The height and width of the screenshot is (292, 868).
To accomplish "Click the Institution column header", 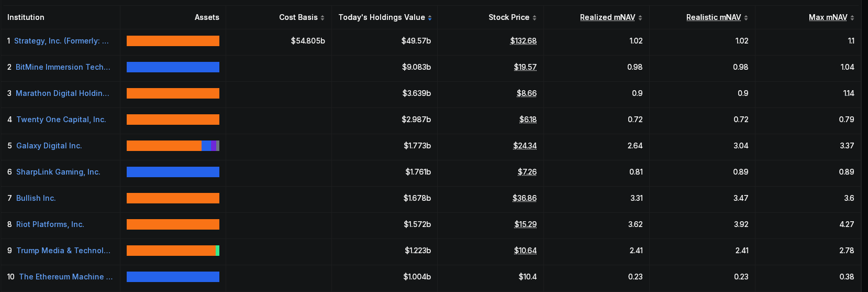I will coord(26,17).
